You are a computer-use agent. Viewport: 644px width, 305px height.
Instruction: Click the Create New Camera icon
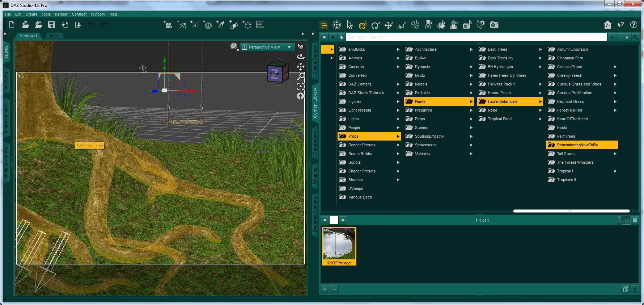tap(168, 25)
